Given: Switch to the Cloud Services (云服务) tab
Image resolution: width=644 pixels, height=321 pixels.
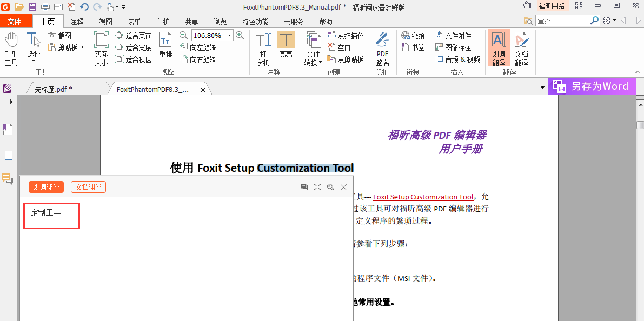Looking at the screenshot, I should pyautogui.click(x=294, y=22).
